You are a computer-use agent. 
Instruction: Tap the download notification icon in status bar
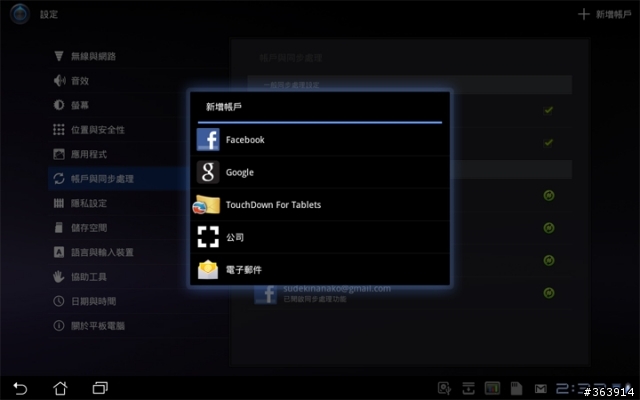coord(468,389)
